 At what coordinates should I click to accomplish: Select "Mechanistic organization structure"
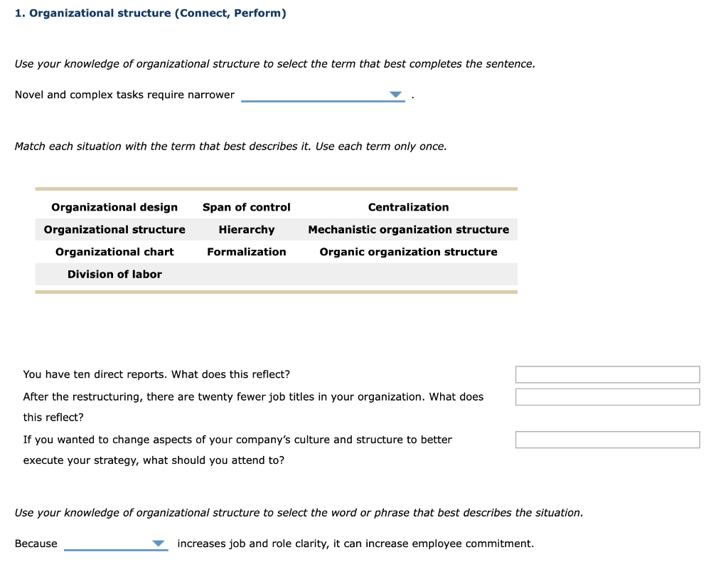coord(408,229)
